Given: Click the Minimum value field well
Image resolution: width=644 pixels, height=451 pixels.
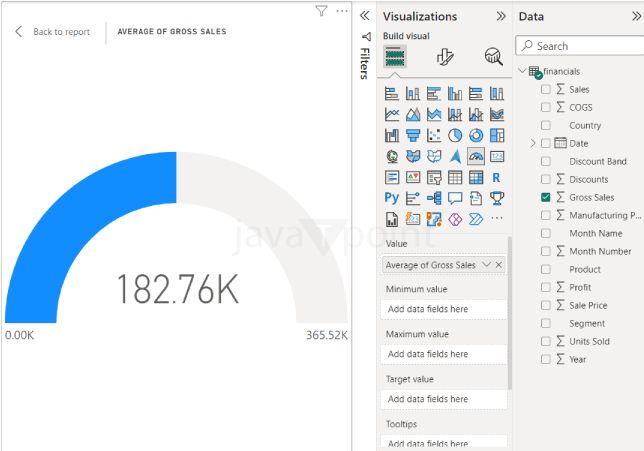Looking at the screenshot, I should 444,309.
